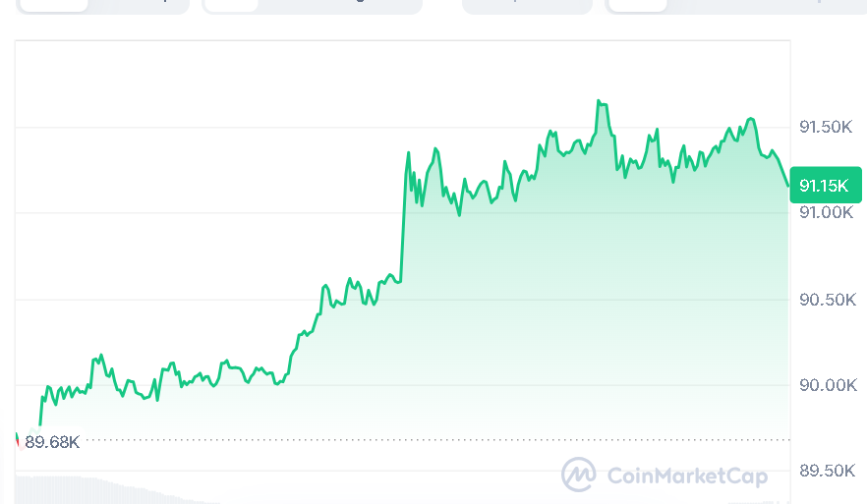Click the small red-green marker beside 89.68K

point(17,439)
